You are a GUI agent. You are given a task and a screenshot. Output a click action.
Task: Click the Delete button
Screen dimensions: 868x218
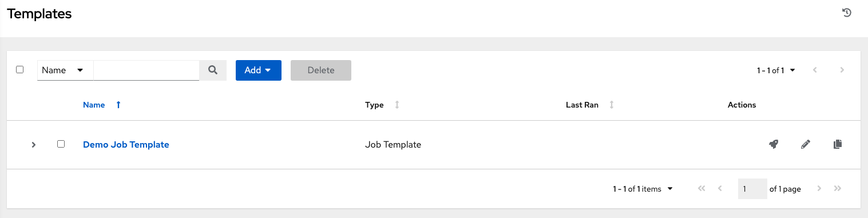coord(321,70)
